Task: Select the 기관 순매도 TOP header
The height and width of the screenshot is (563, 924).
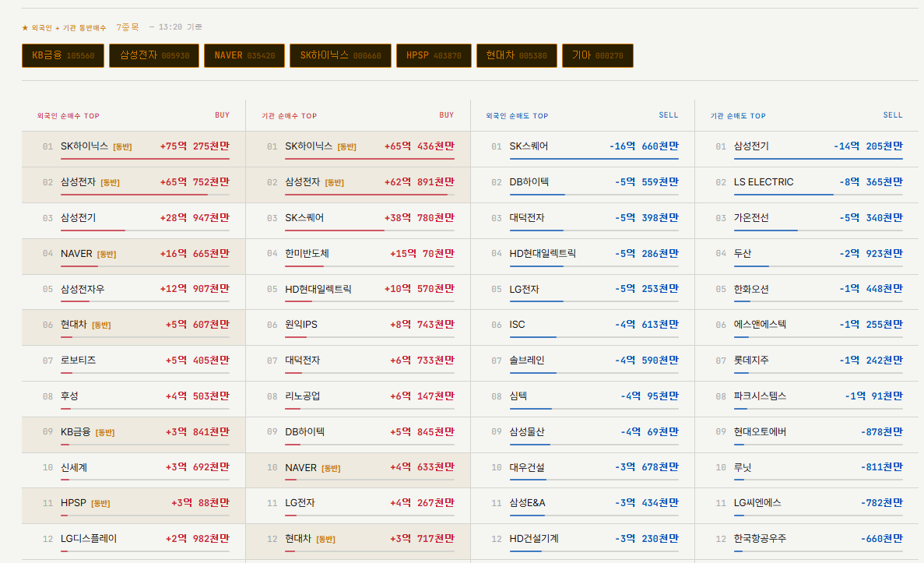Action: point(738,116)
